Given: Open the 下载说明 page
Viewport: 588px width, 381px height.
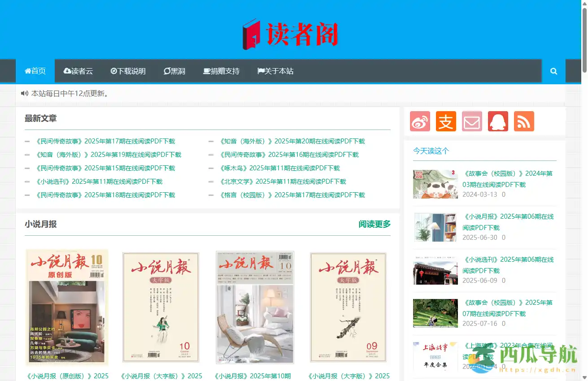Looking at the screenshot, I should [128, 71].
